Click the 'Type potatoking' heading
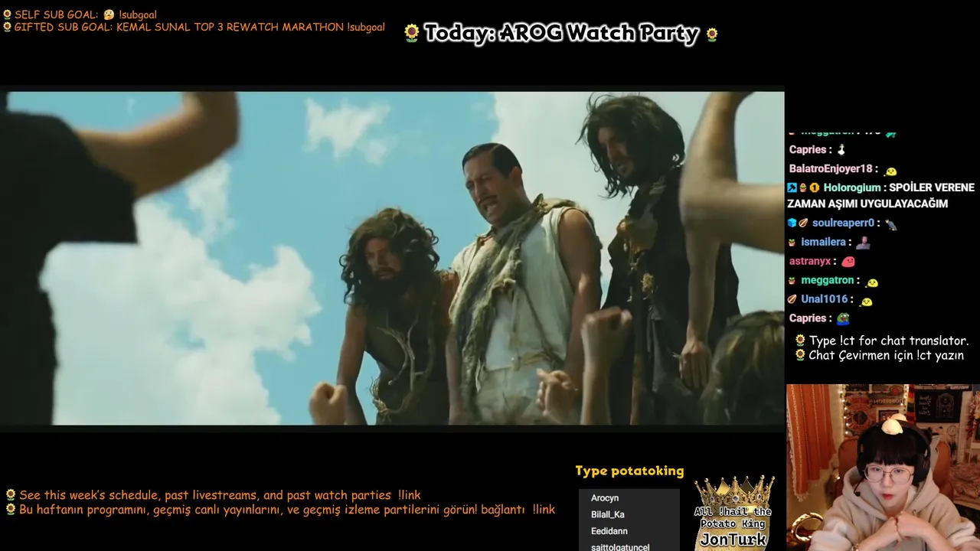Screen dimensions: 980x551 (629, 471)
